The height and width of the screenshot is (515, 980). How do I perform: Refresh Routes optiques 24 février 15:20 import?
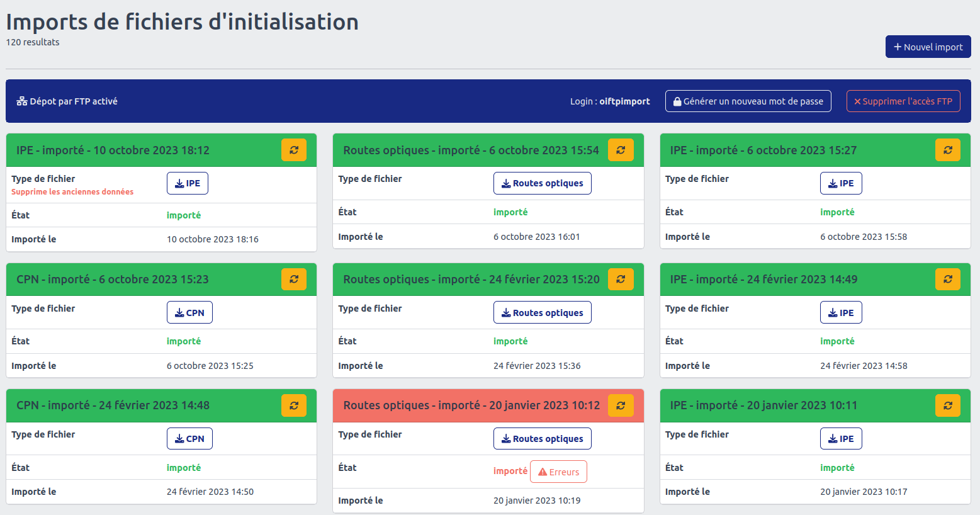621,279
